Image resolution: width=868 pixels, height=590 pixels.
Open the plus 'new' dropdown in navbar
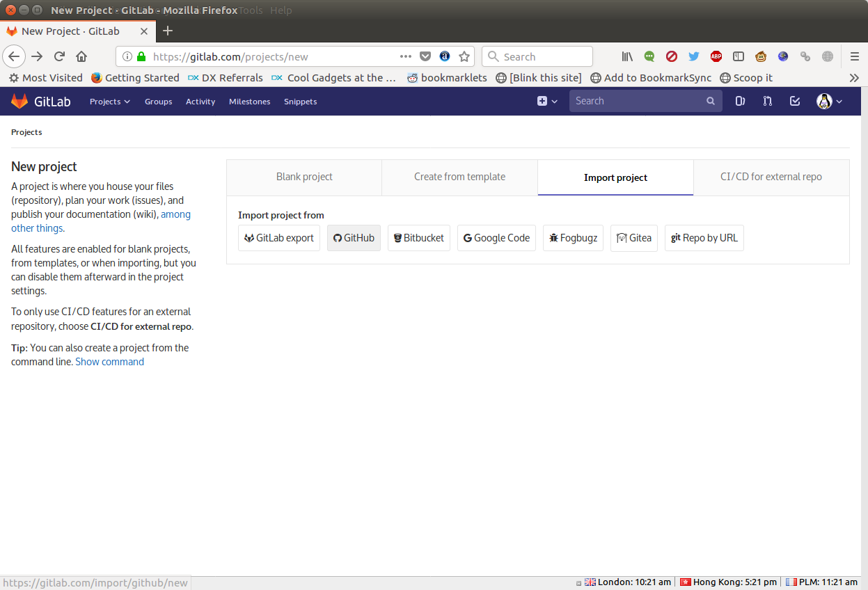(x=547, y=101)
